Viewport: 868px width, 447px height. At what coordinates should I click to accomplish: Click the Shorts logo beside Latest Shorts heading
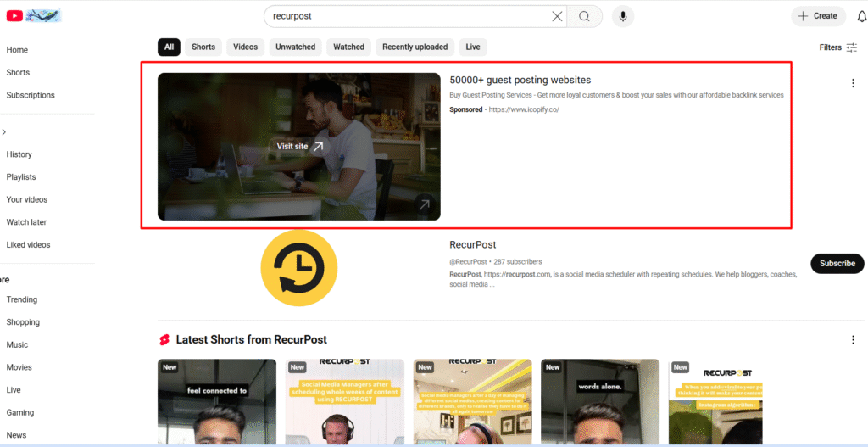coord(164,340)
